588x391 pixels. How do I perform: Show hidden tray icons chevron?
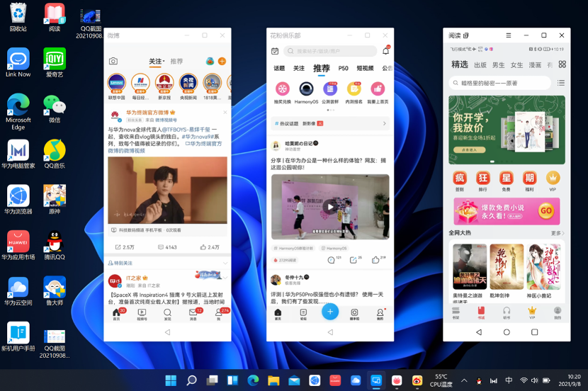pyautogui.click(x=464, y=380)
